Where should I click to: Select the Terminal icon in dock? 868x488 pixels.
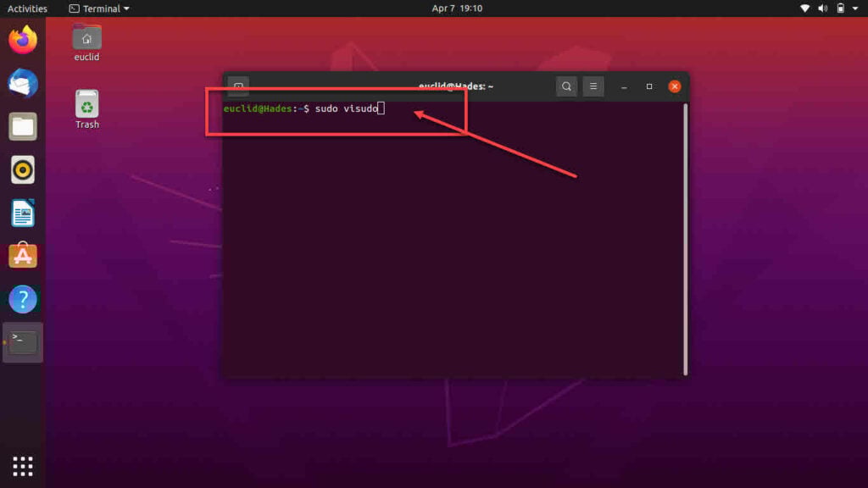coord(23,342)
